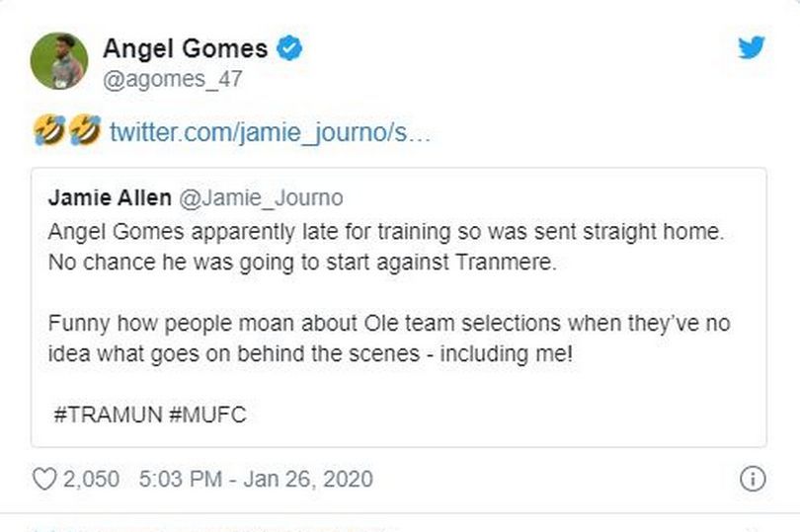Visit the @Jamie_Journo handle

(x=259, y=197)
